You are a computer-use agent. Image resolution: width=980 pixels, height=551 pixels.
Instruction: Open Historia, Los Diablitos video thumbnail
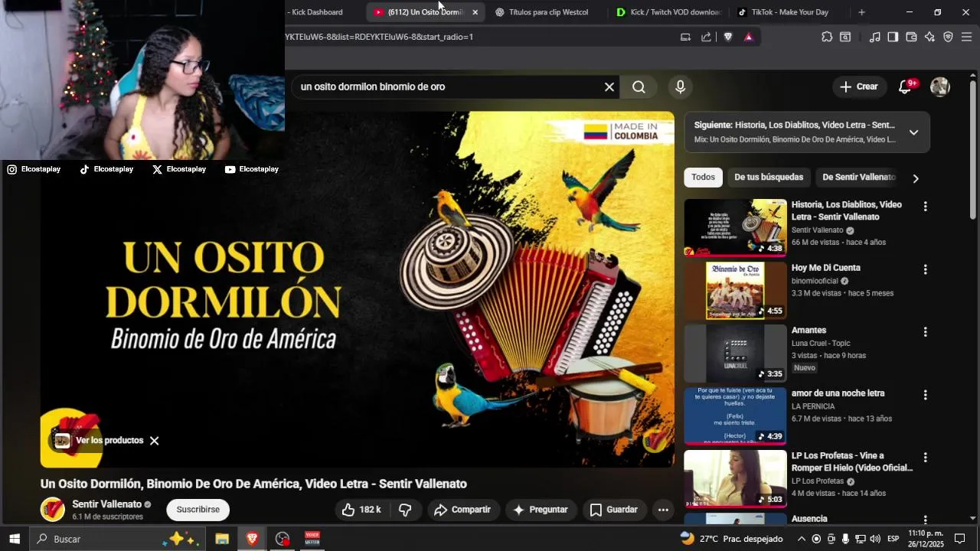(735, 228)
